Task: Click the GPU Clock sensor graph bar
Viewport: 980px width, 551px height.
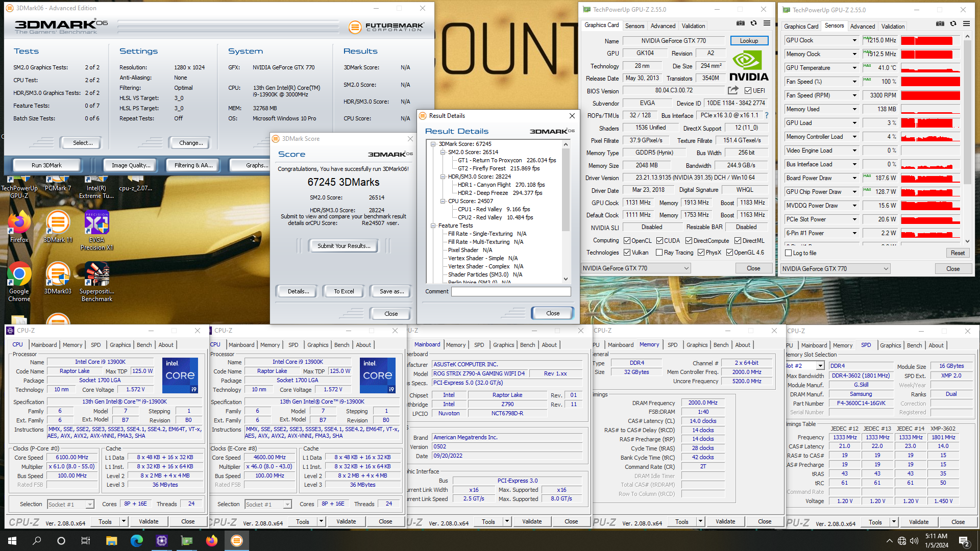Action: tap(930, 40)
